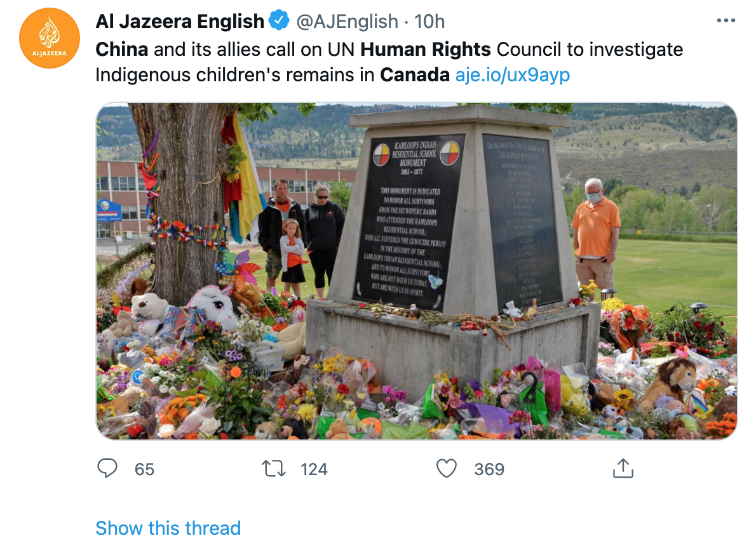Click the bold Human Rights text
756x550 pixels.
[x=426, y=49]
